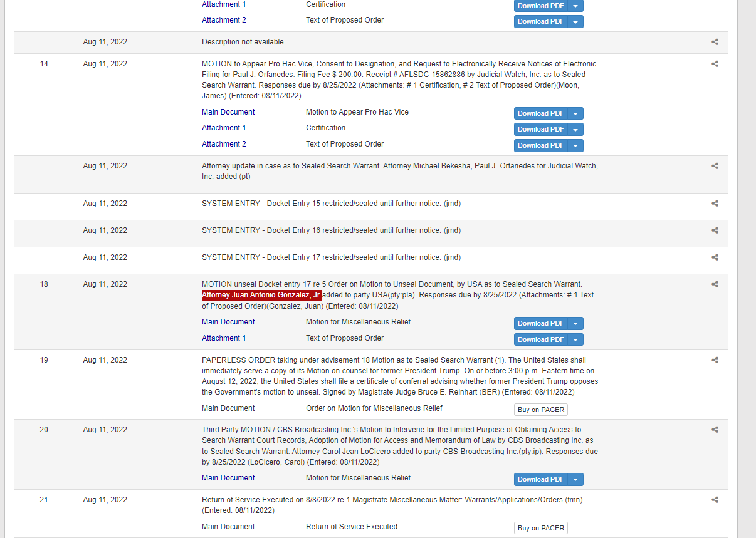Share entry 20 CBS Broadcasting motion
Screen dimensions: 756x538
715,430
